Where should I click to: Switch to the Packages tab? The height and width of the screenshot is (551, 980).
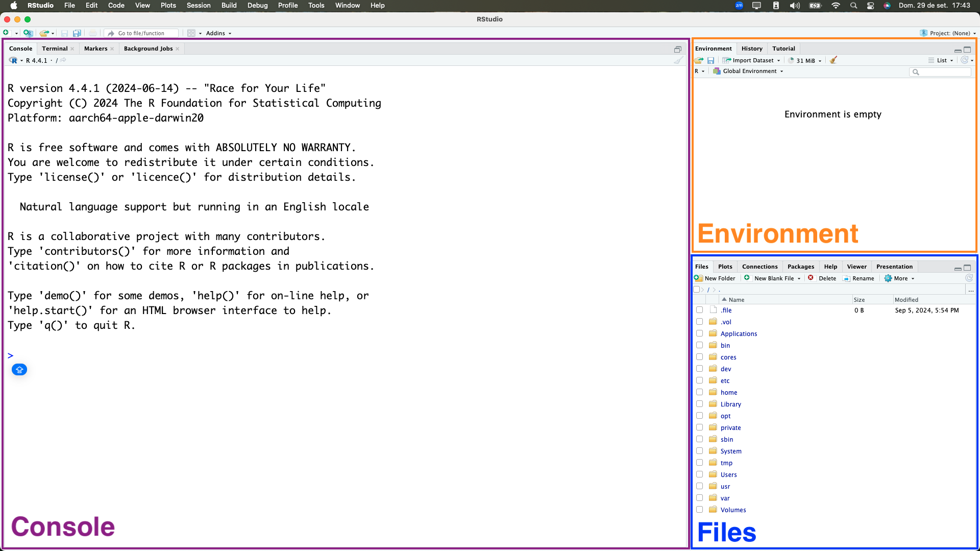tap(800, 267)
